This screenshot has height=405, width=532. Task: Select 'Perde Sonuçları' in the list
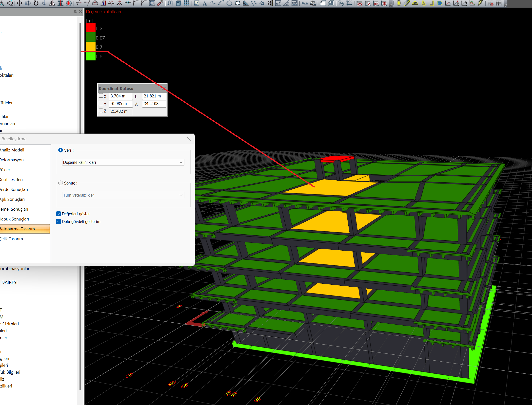tap(14, 189)
